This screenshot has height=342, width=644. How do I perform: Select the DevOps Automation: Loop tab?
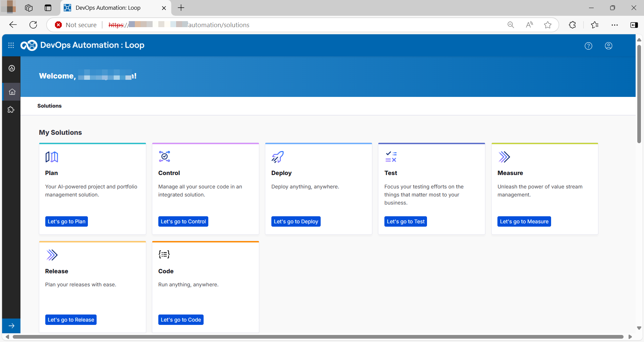[x=108, y=8]
